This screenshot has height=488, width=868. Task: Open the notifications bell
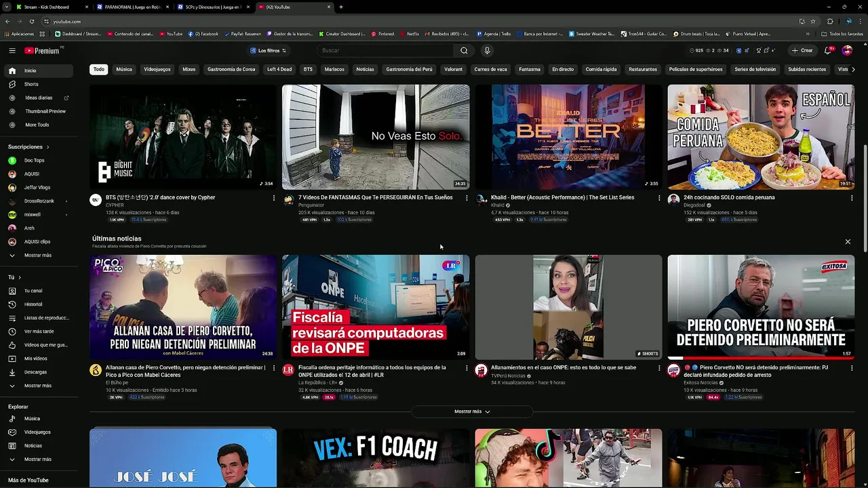829,50
